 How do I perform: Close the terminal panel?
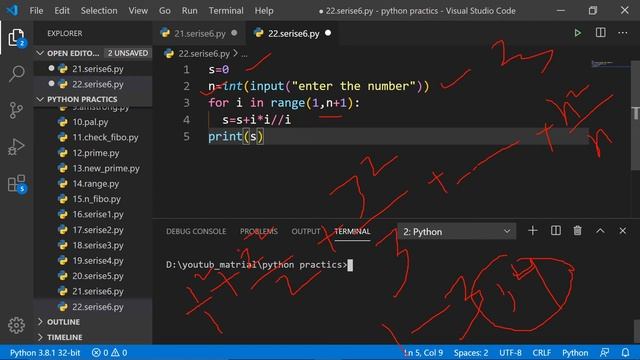[622, 231]
